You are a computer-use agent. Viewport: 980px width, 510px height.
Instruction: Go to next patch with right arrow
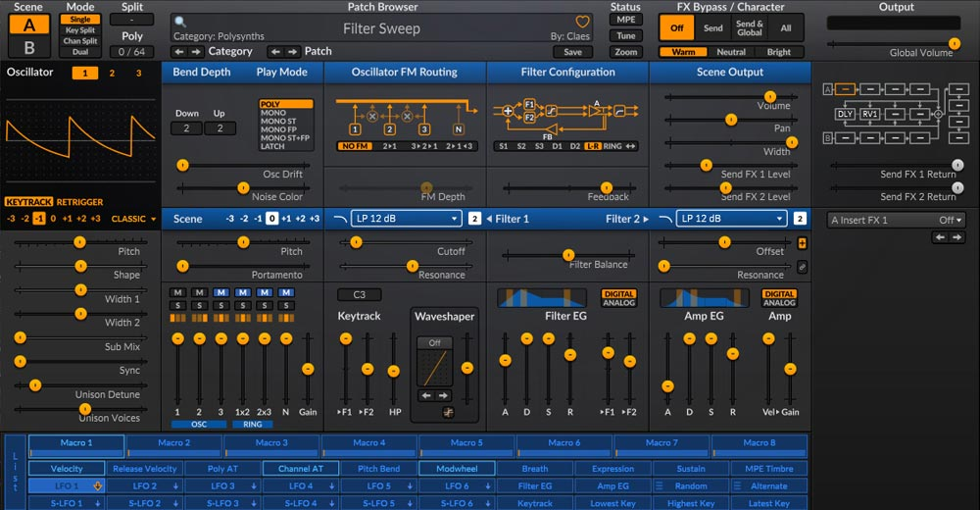click(x=293, y=51)
